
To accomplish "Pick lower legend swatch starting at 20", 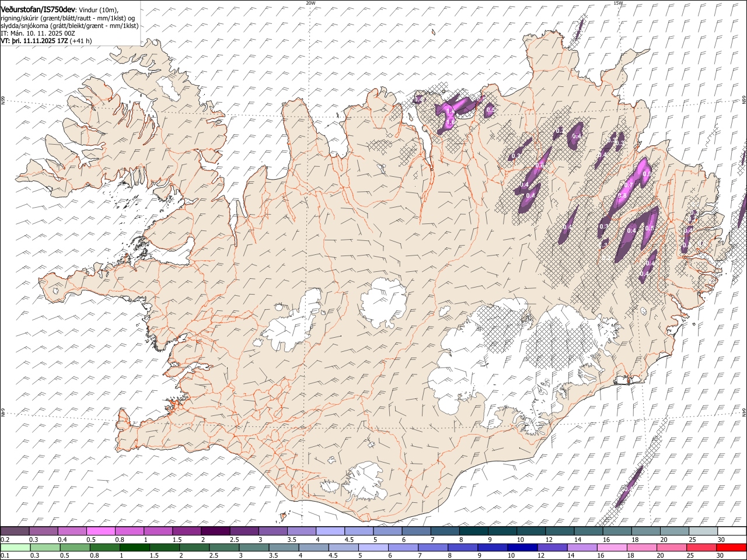I will click(x=672, y=547).
